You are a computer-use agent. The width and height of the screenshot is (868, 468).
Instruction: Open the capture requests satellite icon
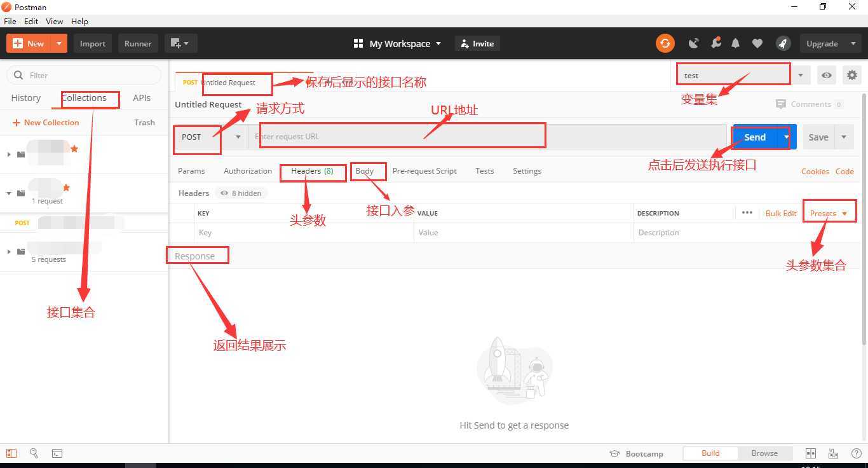[694, 43]
